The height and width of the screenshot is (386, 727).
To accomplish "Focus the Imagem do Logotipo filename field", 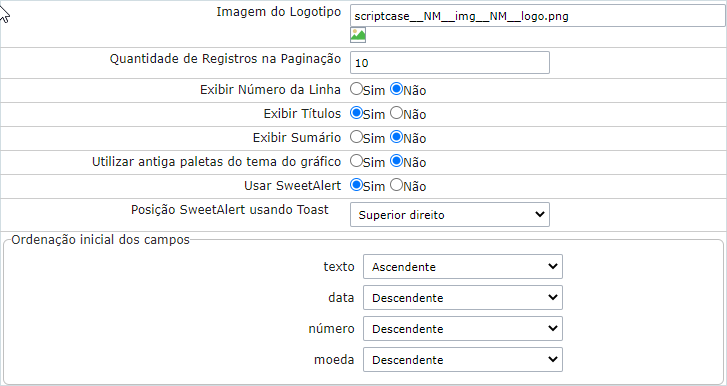I will (538, 16).
